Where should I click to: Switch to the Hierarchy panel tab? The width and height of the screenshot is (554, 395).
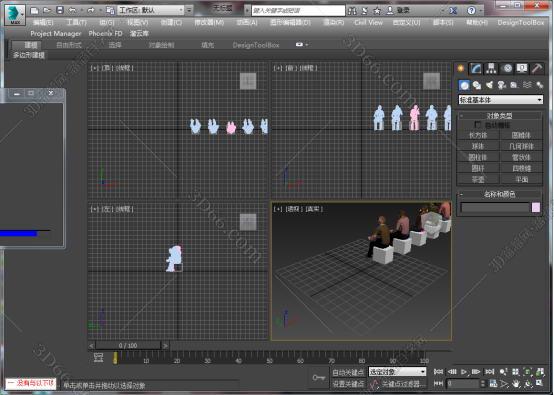pos(491,68)
